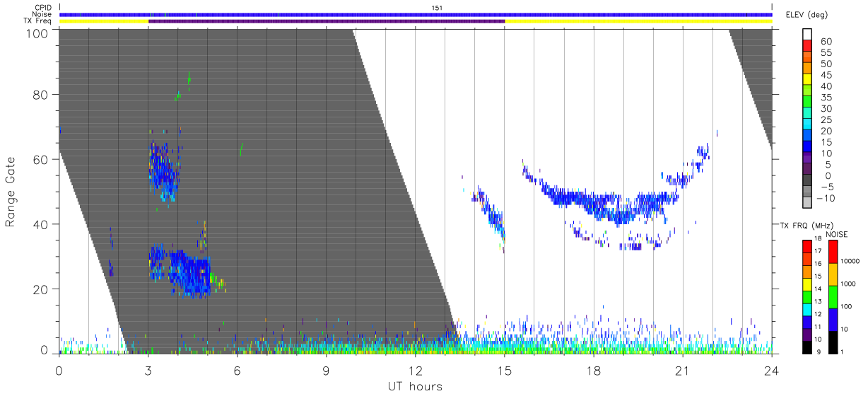Click the Range Gate tick label '80'
The width and height of the screenshot is (868, 401).
pos(41,95)
